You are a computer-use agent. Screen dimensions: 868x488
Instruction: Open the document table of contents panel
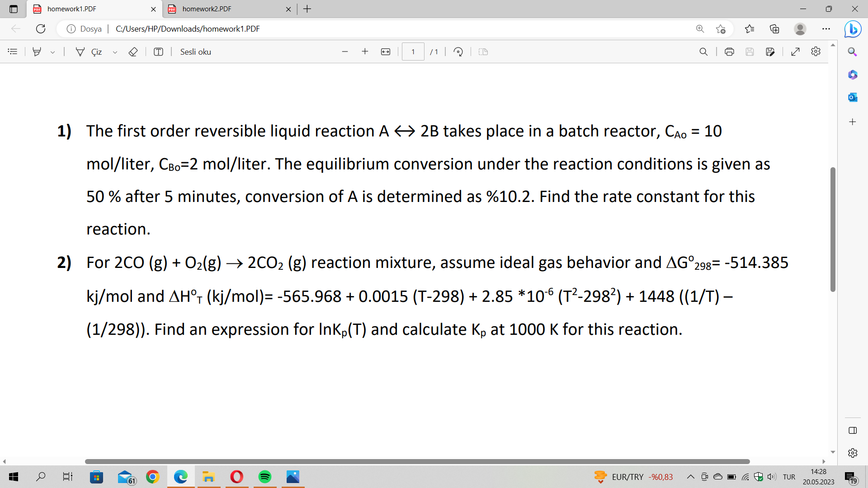(x=13, y=52)
